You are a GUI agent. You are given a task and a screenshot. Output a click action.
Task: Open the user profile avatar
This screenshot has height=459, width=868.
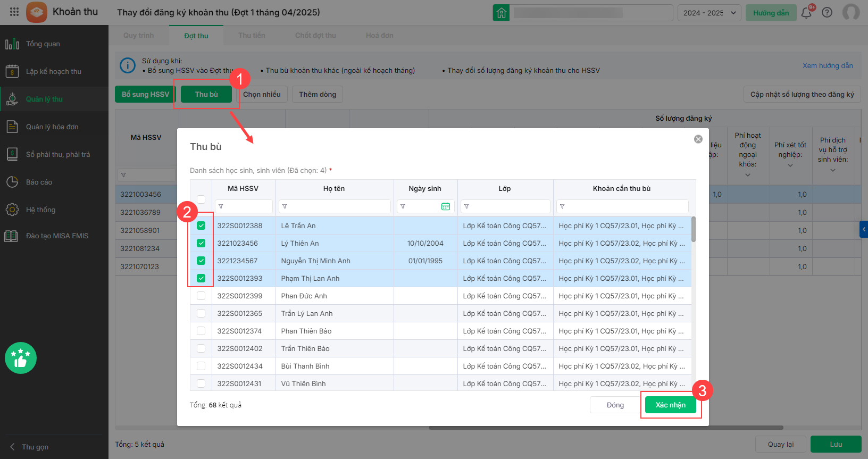tap(851, 12)
